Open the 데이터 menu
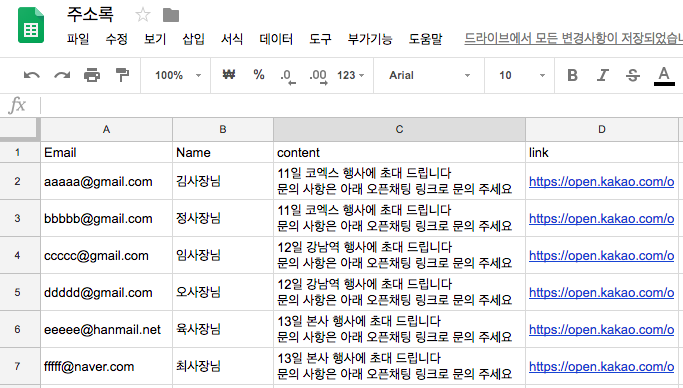 [276, 39]
